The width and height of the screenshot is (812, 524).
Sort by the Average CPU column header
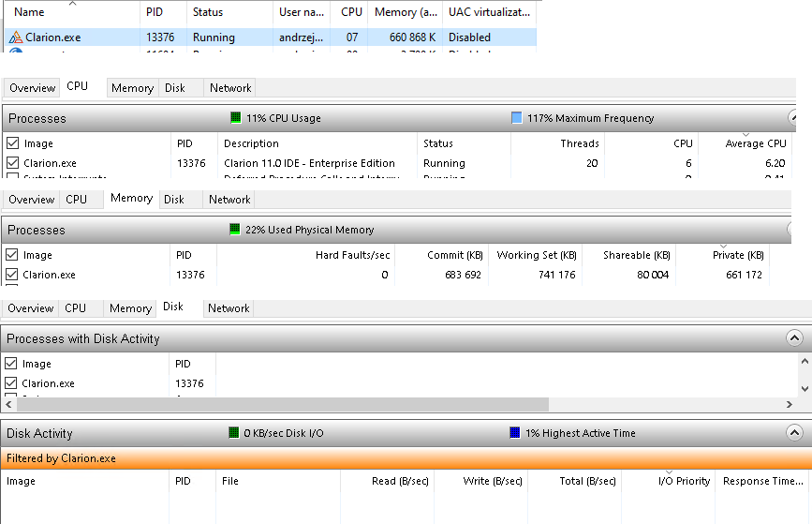pos(756,143)
